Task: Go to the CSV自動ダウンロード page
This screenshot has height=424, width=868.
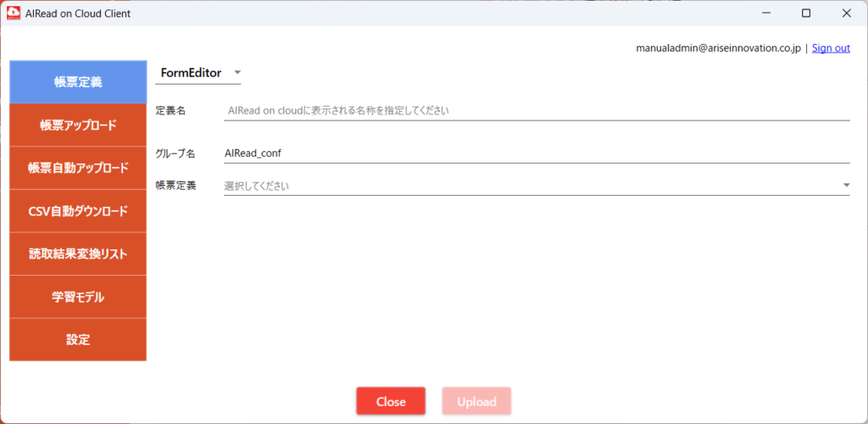Action: pyautogui.click(x=78, y=211)
